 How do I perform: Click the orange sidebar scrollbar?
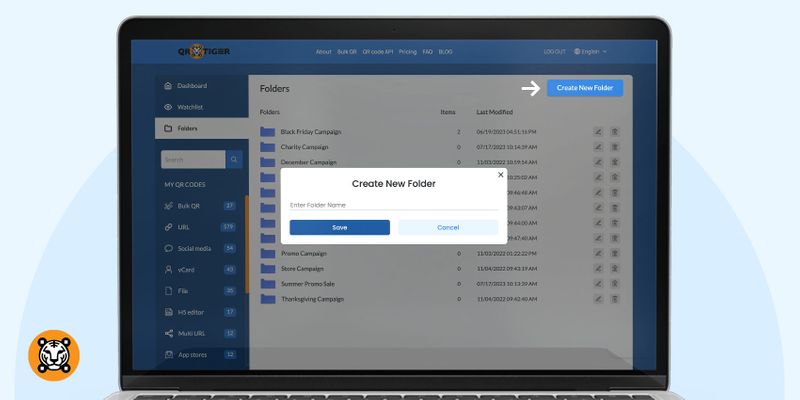pos(247,244)
